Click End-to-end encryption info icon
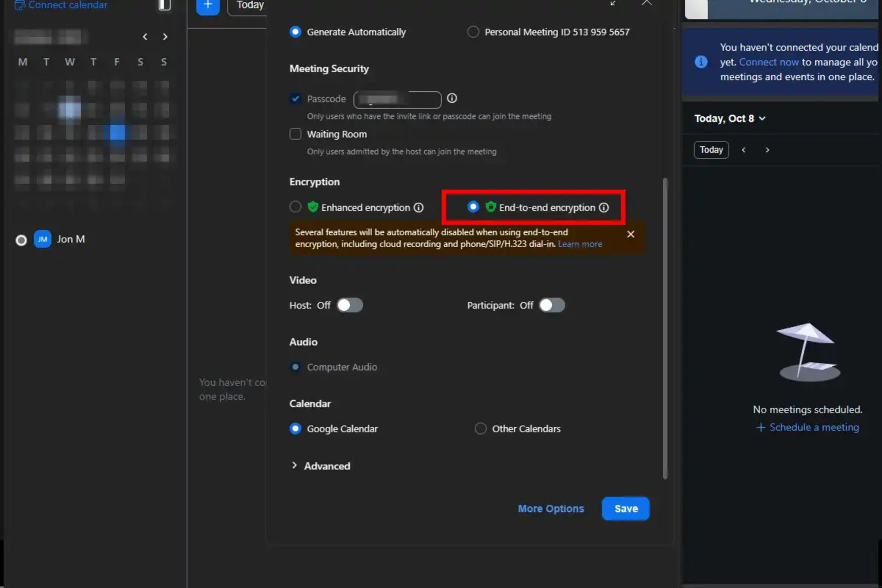This screenshot has height=588, width=882. tap(604, 208)
